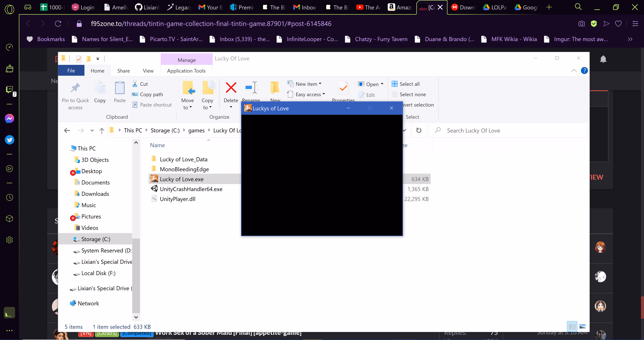This screenshot has height=340, width=644.
Task: Click the Explorer refresh icon
Action: pos(419,130)
